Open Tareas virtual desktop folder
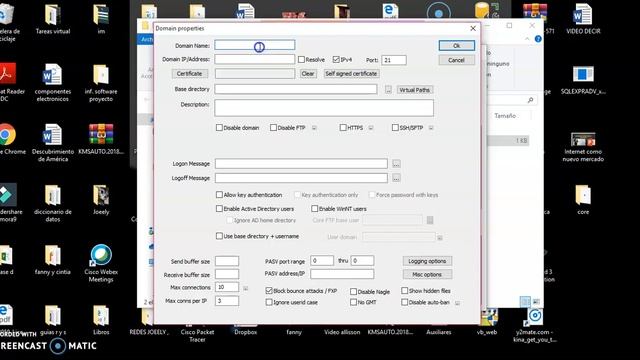Image resolution: width=640 pixels, height=360 pixels. click(53, 19)
